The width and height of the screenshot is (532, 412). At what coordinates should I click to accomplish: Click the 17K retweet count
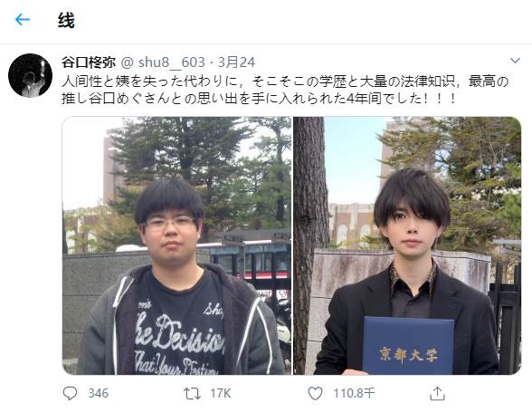click(x=221, y=393)
